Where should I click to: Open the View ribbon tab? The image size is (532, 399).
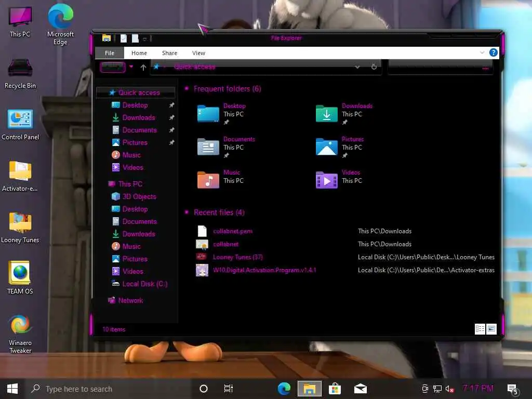[x=198, y=53]
